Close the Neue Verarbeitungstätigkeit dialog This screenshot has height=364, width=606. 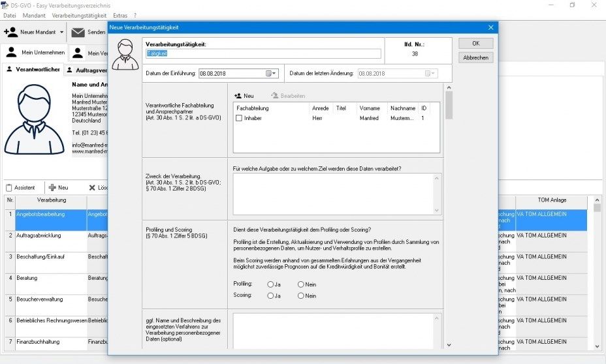491,27
